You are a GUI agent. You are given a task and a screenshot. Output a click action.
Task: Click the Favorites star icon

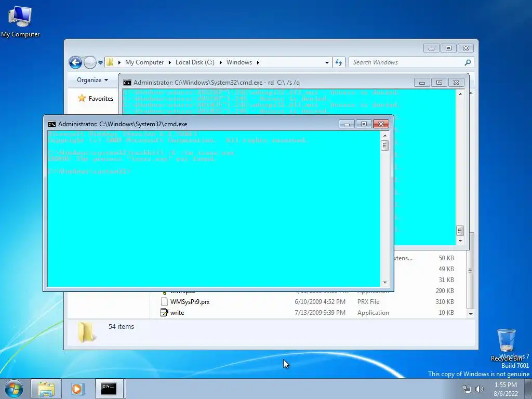click(x=82, y=98)
